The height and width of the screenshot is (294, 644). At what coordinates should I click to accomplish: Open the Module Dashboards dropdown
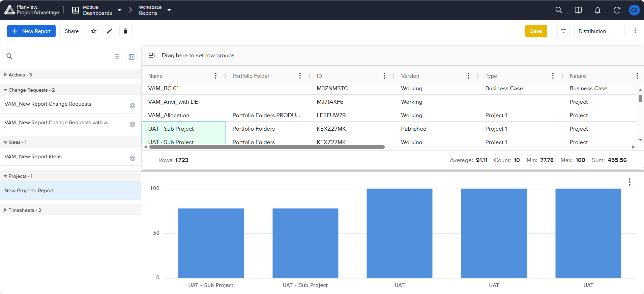(x=97, y=10)
